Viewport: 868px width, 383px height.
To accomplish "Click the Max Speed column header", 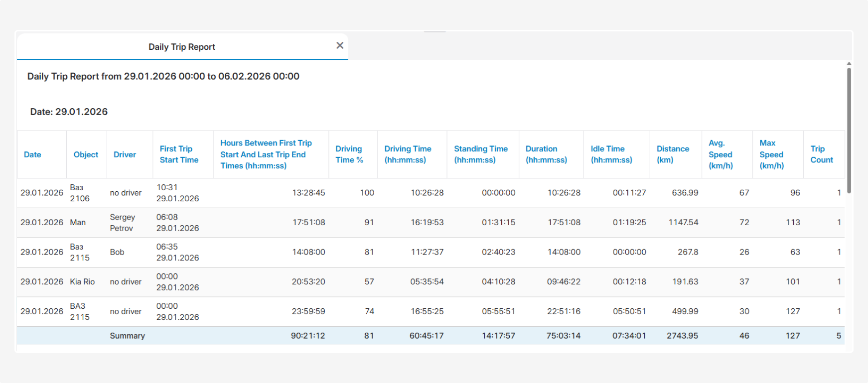I will pyautogui.click(x=771, y=154).
